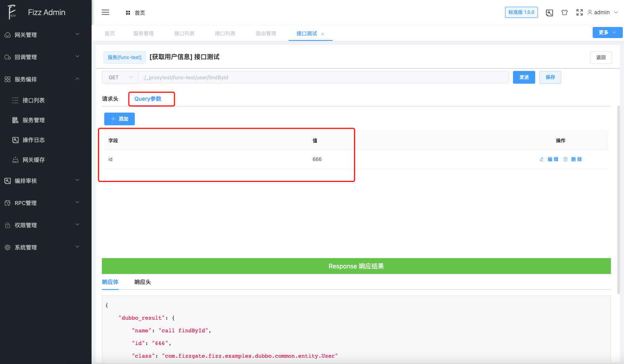This screenshot has width=624, height=364.
Task: Click the request URL input field
Action: (323, 77)
